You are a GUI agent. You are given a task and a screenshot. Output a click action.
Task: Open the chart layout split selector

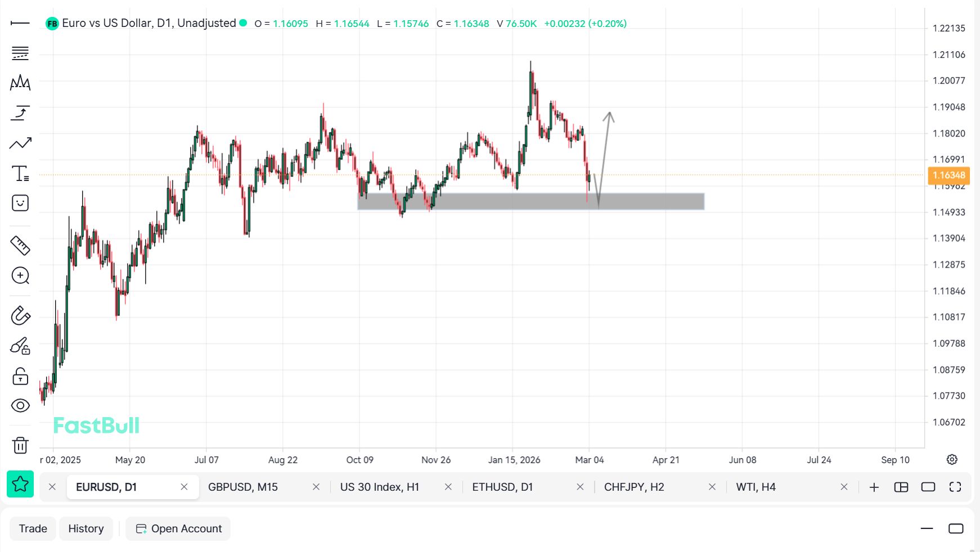901,487
